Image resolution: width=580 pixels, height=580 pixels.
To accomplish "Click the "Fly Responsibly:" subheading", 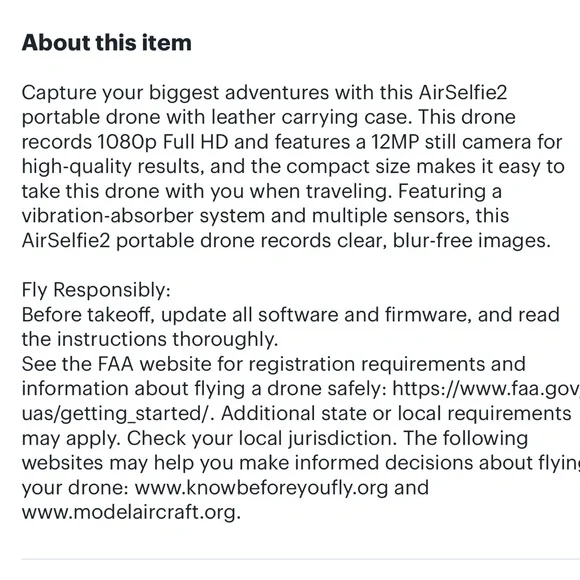I will (x=96, y=290).
